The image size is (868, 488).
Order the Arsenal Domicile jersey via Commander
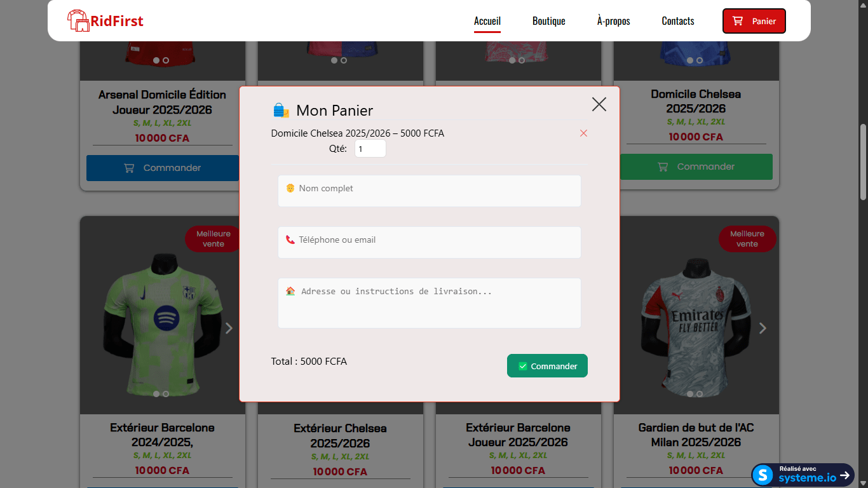coord(163,168)
